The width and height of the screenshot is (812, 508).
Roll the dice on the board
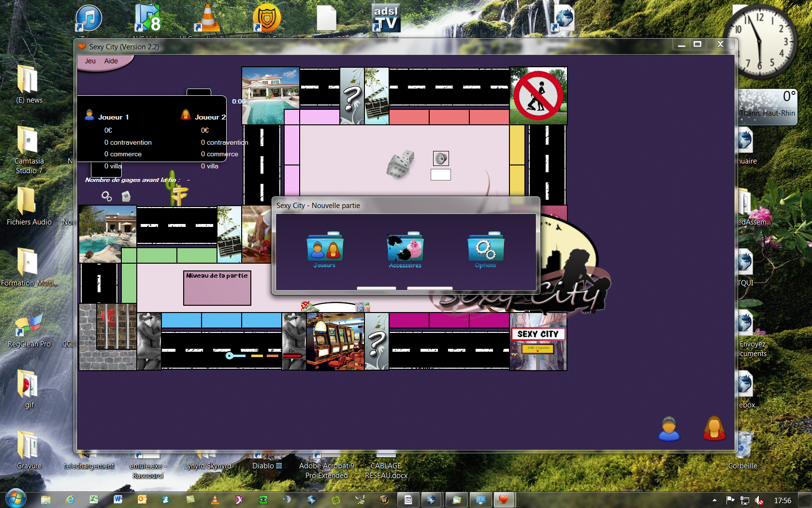tap(400, 165)
